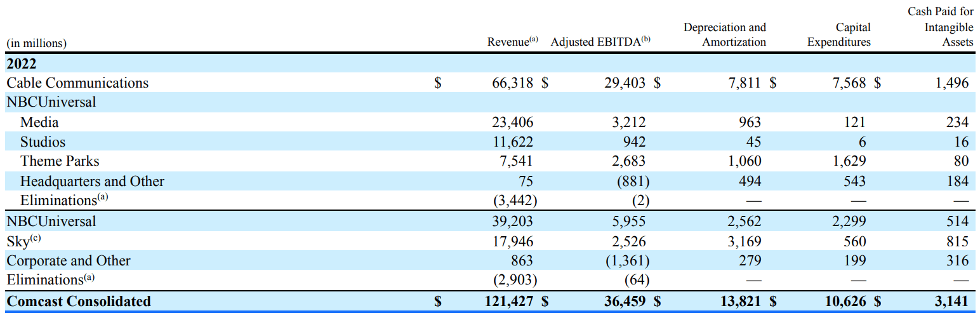This screenshot has width=980, height=320.
Task: Click Theme Parks Adjusted EBITDA 2,683
Action: (x=628, y=161)
